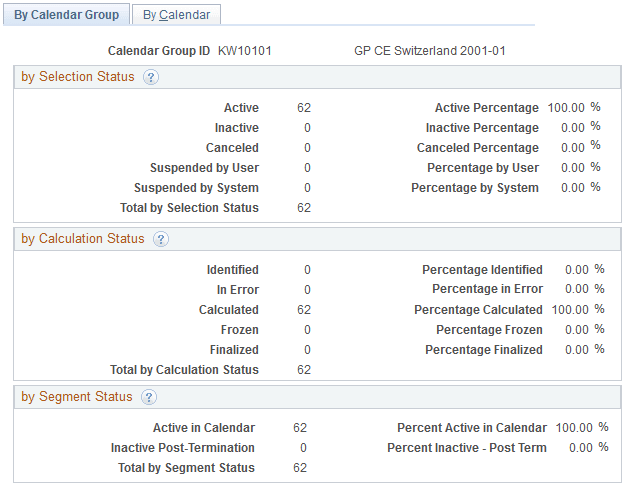The height and width of the screenshot is (486, 625).
Task: Click the Calculated count value
Action: [x=304, y=310]
